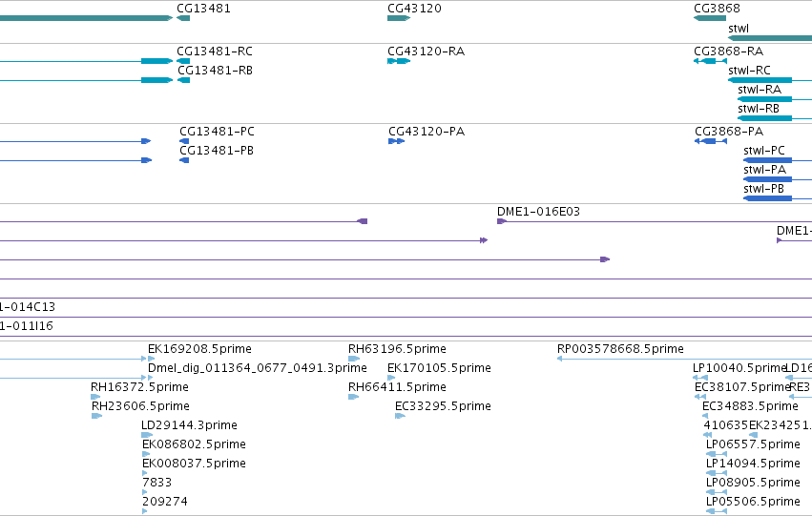
Task: Select the LP05506.5prime EST label
Action: tap(753, 502)
